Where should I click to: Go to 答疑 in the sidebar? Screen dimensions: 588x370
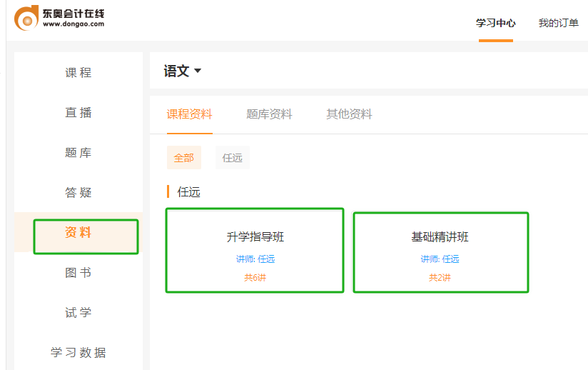pos(78,193)
